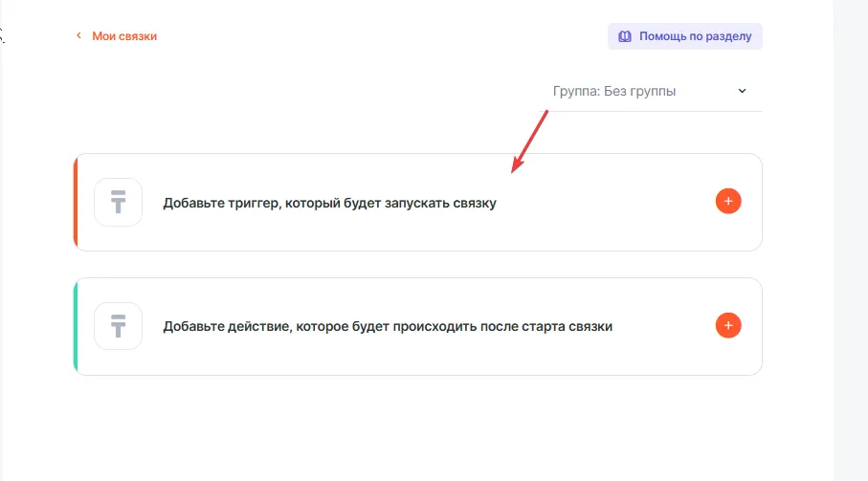Select the Добавьте действие text
Screen dimensions: 868x481
pos(388,326)
